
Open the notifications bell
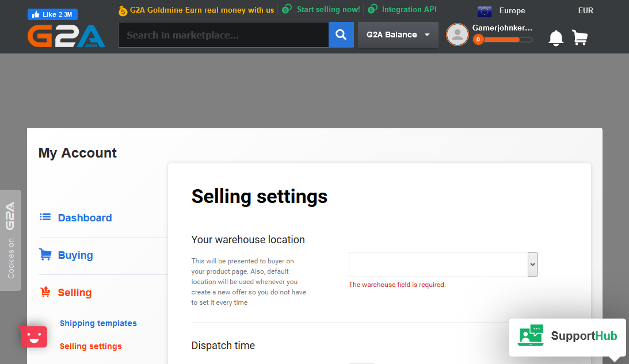click(555, 38)
